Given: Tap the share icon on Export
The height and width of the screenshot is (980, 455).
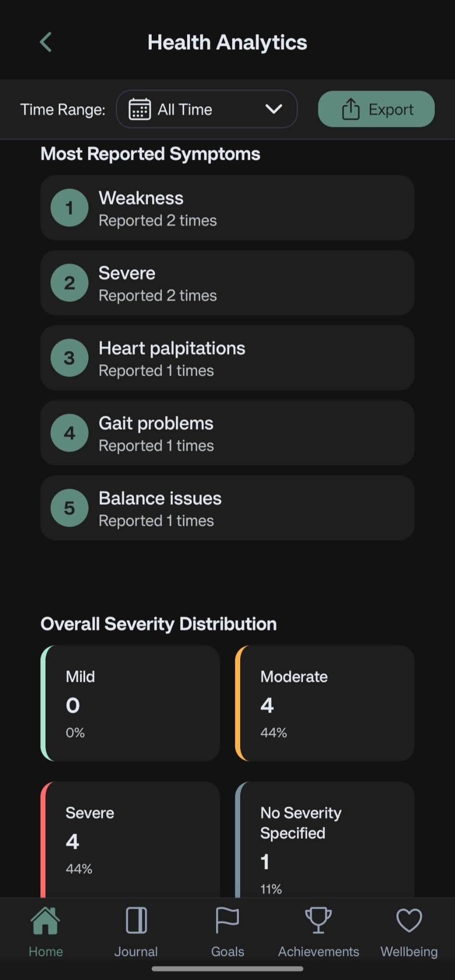Looking at the screenshot, I should point(350,109).
